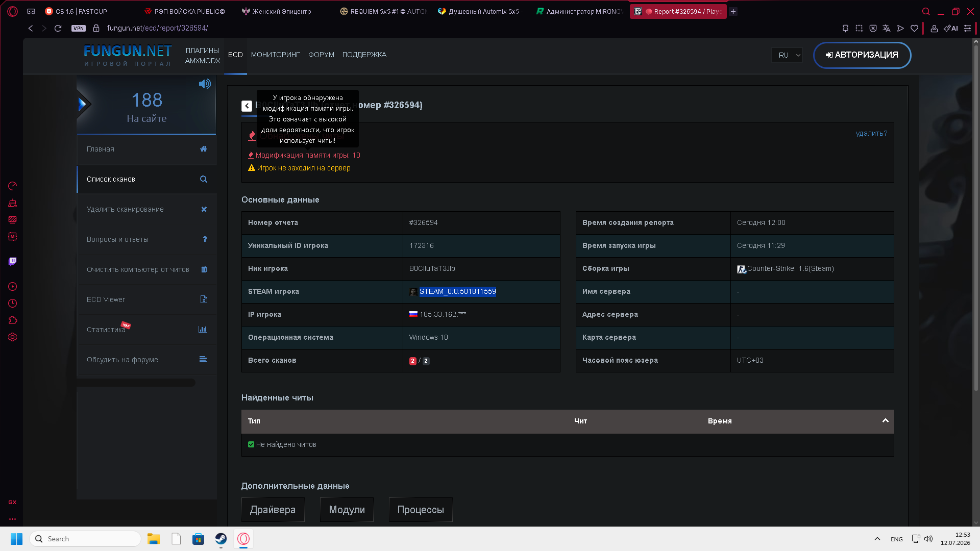Open File Explorer from taskbar

point(154,539)
